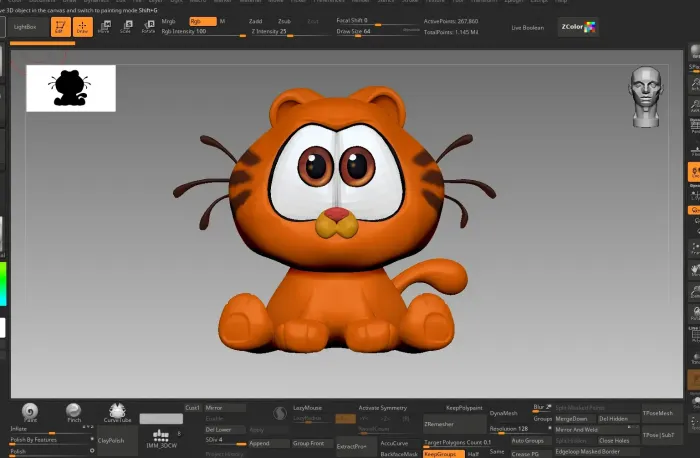Click the green color gradient swatch
Screen dimensions: 700x458
[x=3, y=284]
